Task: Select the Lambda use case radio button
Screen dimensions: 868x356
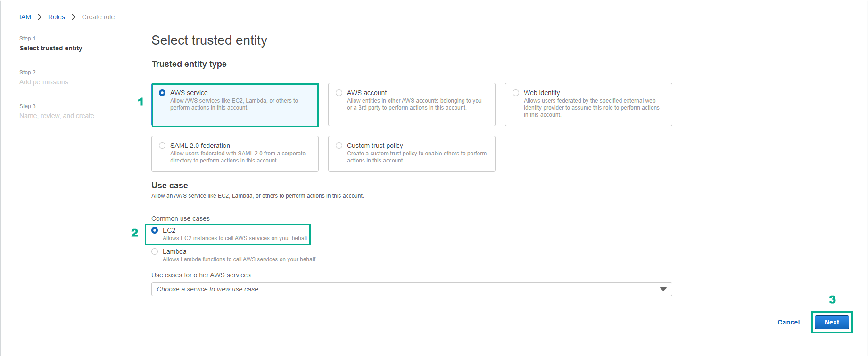Action: pos(155,251)
